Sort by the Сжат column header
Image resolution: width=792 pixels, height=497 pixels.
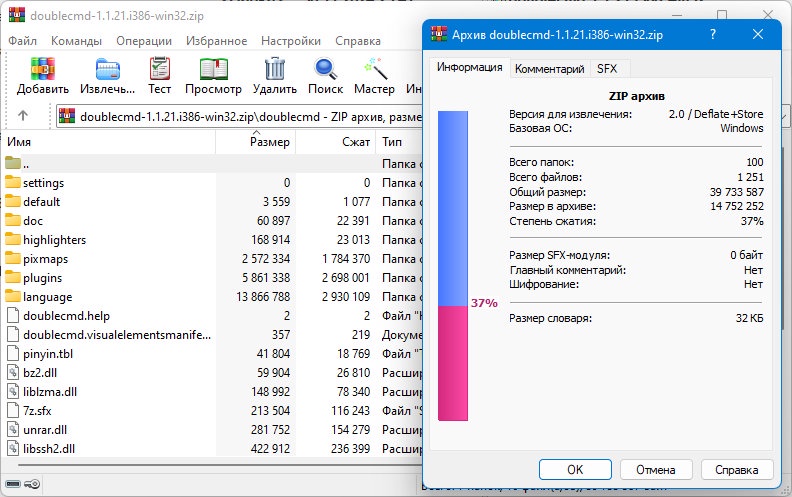336,142
